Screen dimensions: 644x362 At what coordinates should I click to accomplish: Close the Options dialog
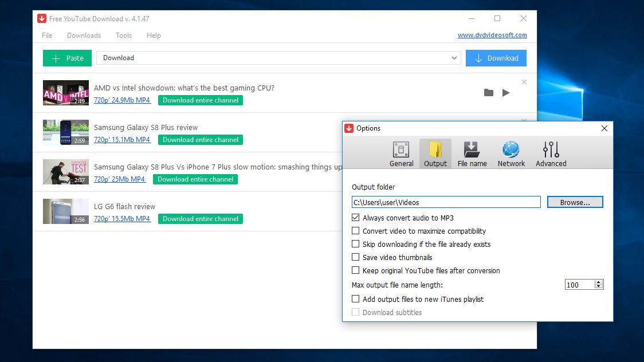coord(604,128)
